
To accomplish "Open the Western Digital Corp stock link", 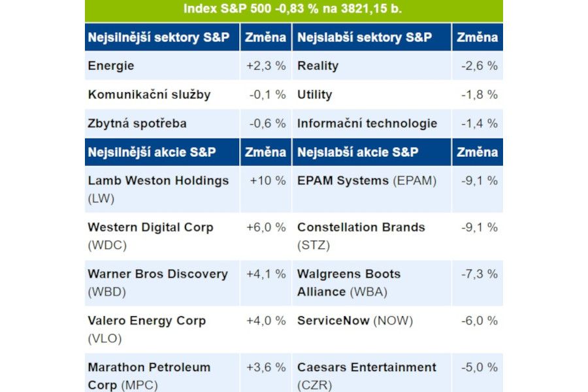I will pyautogui.click(x=151, y=227).
